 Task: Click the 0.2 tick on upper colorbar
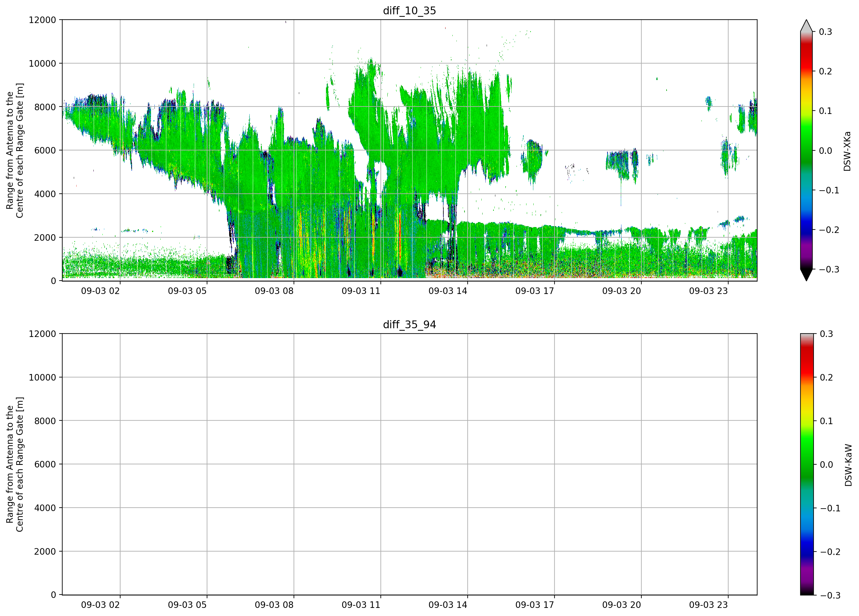[825, 72]
